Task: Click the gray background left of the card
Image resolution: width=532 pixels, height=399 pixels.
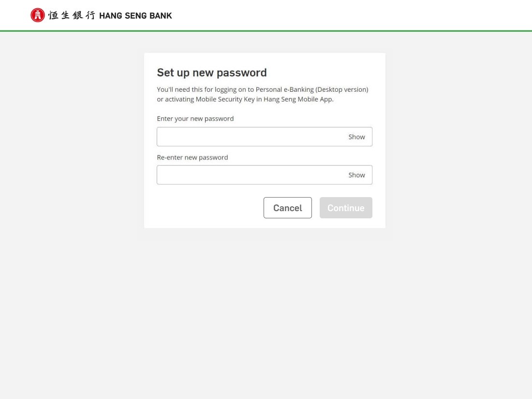Action: (73, 145)
